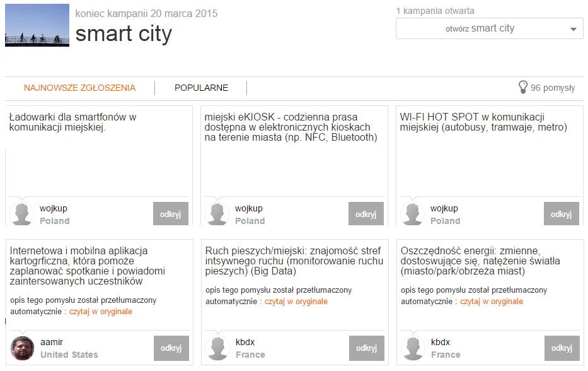Click wojkup's avatar on the WI-FI HOT SPOT card
Image resolution: width=588 pixels, height=371 pixels.
(413, 214)
